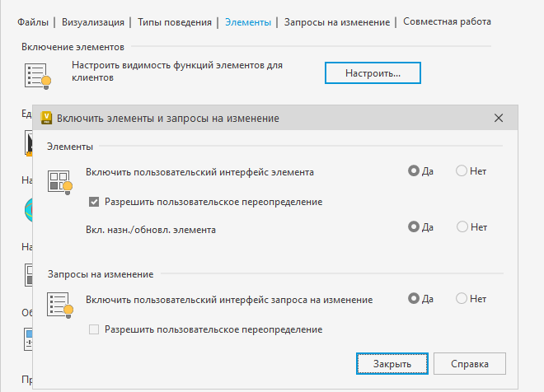Select 'Да' for 'Вкл. назн./обновл. элемента'

click(x=414, y=226)
